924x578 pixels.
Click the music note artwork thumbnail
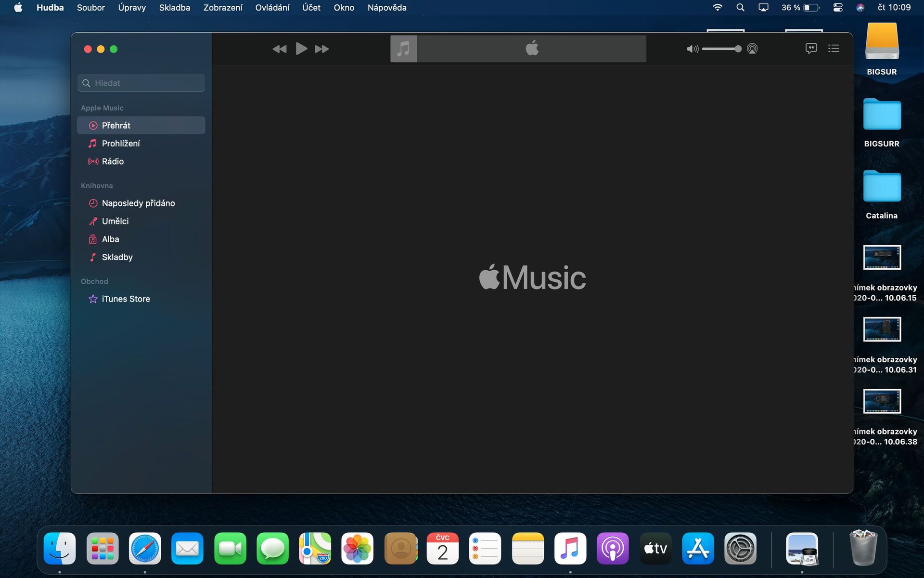tap(403, 49)
